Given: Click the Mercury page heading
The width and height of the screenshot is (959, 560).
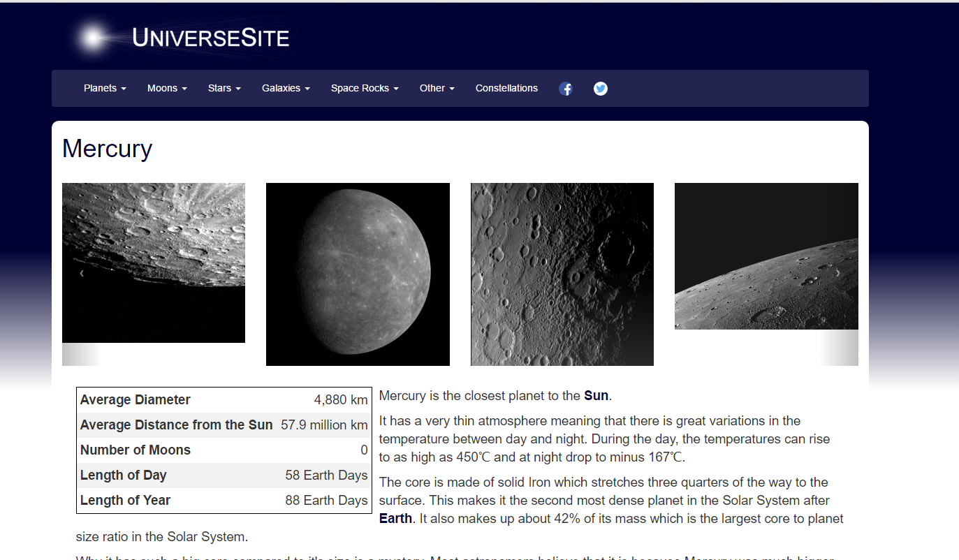Looking at the screenshot, I should click(107, 149).
